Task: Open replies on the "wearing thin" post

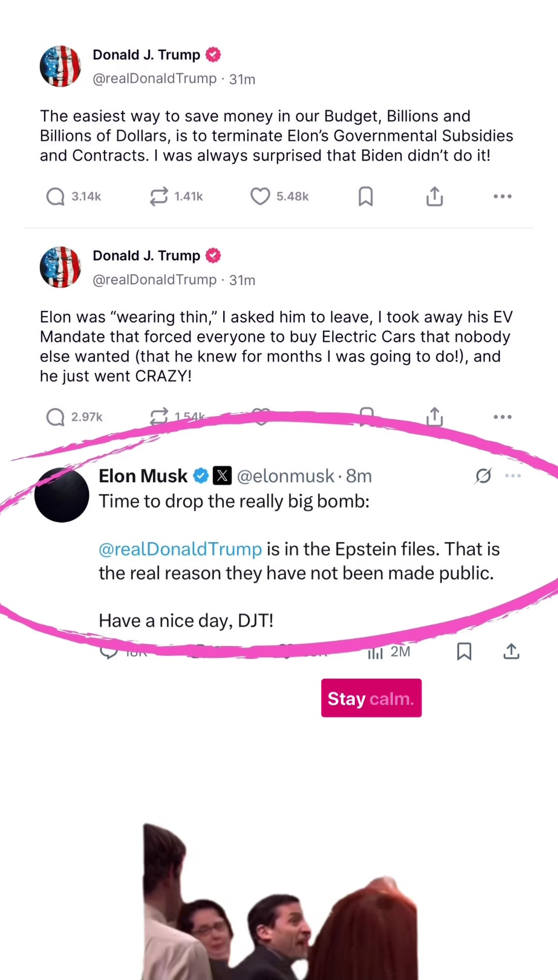Action: (56, 417)
